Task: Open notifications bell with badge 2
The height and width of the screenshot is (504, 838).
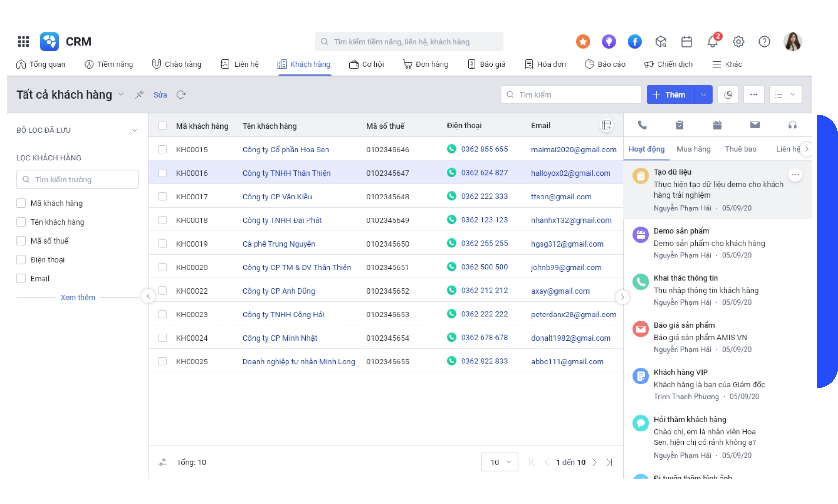Action: coord(713,41)
